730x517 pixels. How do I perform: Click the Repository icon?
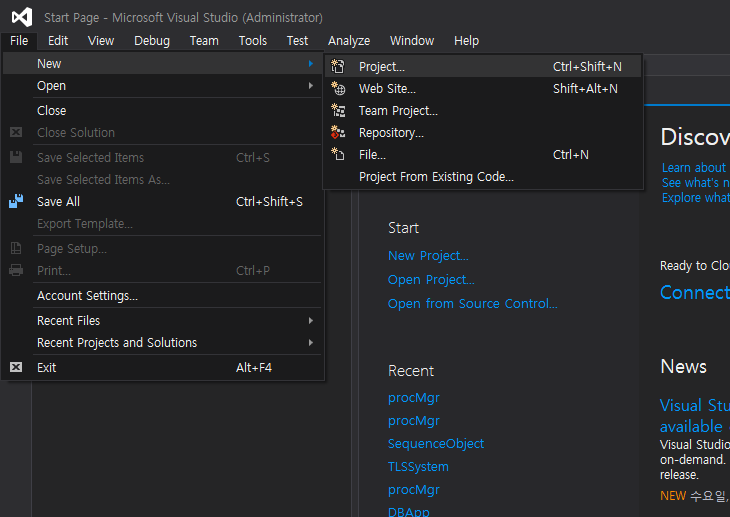338,132
